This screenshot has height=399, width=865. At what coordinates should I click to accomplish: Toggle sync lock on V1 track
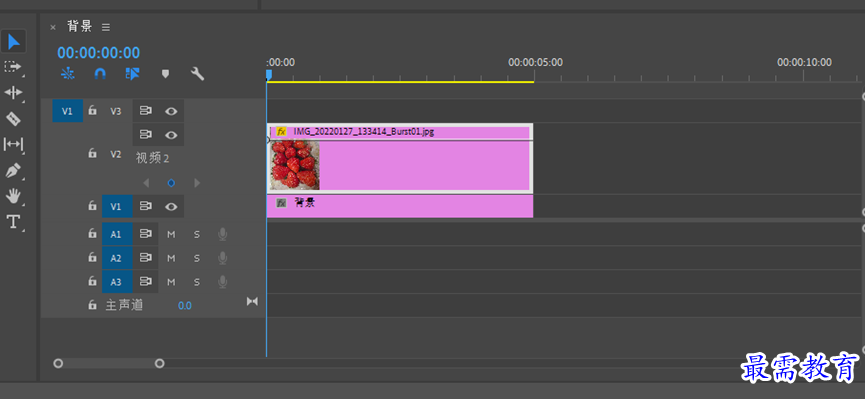pyautogui.click(x=146, y=206)
